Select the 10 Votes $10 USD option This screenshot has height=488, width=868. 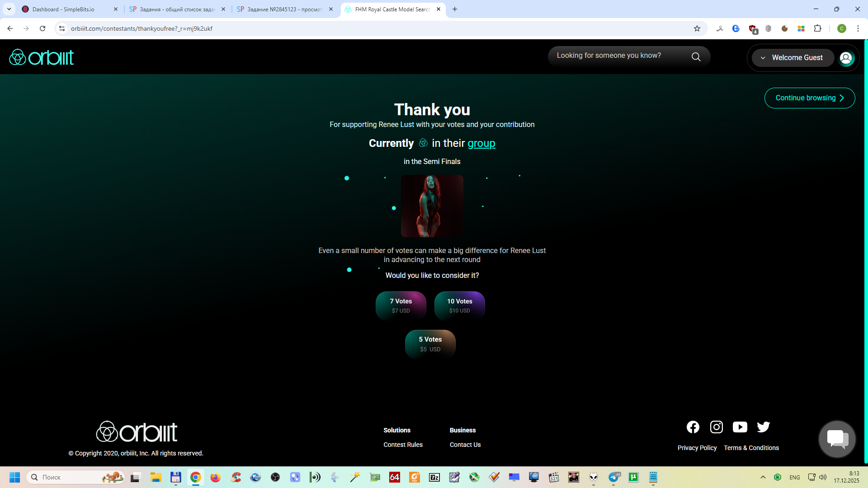click(459, 305)
